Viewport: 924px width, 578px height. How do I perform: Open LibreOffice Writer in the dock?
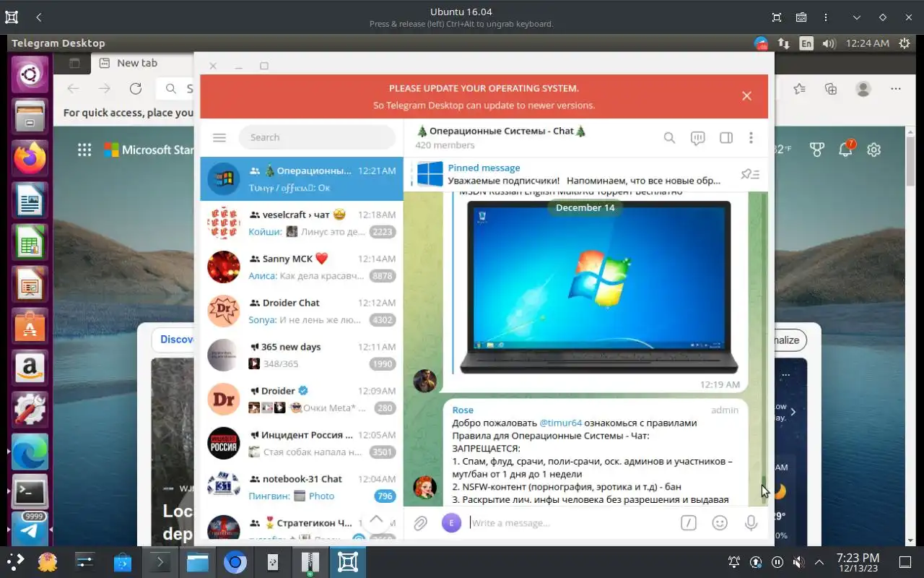[x=30, y=200]
